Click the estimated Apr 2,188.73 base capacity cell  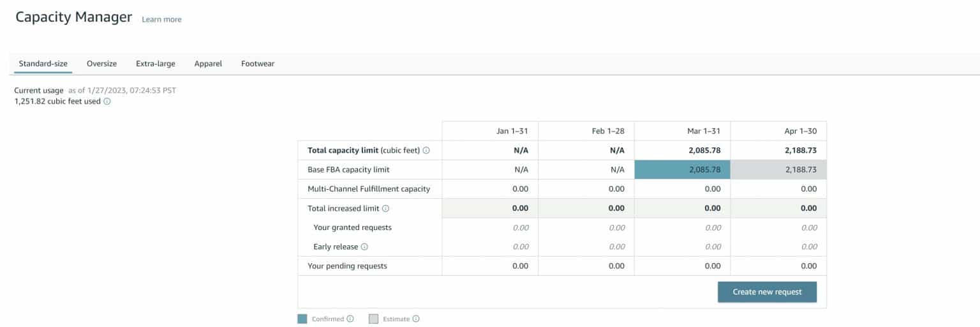[x=778, y=170]
